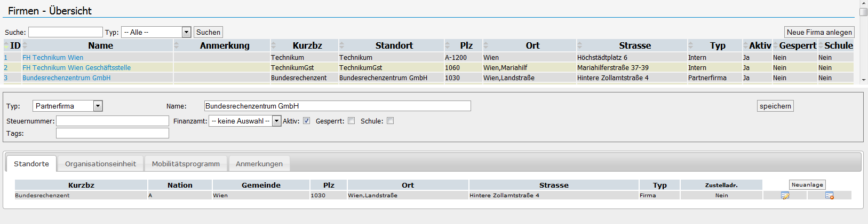Open the Finanzamt dropdown
Viewport: 868px width, 224px height.
[276, 121]
